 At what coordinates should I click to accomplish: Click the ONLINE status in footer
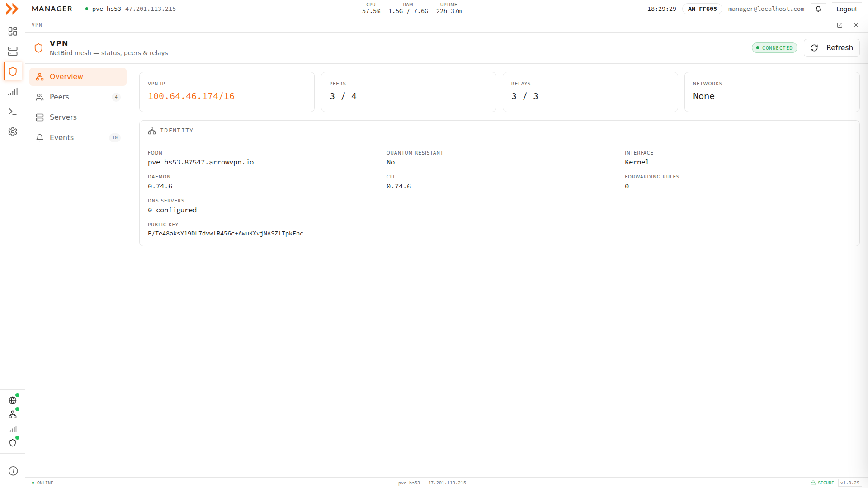42,483
